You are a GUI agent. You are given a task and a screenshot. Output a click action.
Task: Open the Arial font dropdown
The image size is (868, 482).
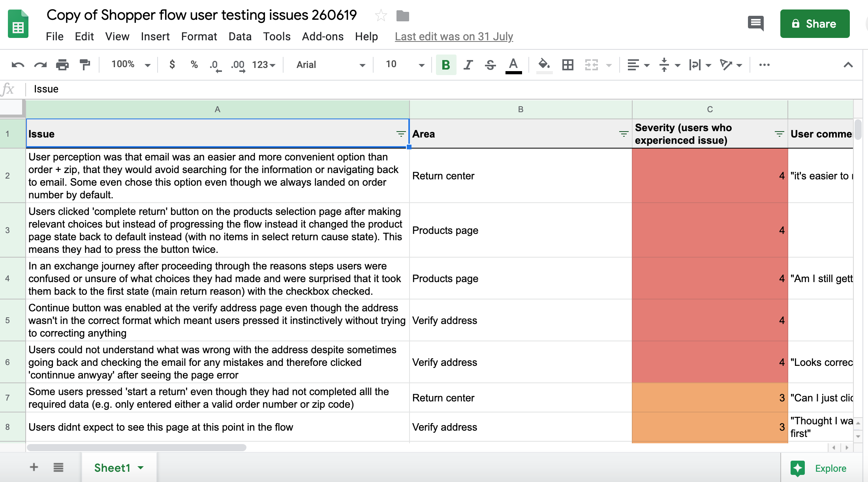tap(330, 65)
